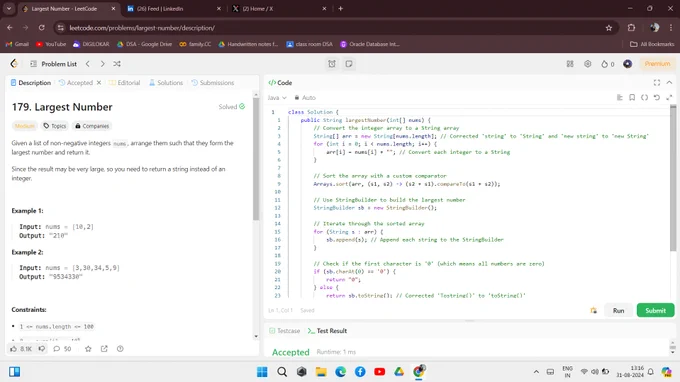Open LeetCode settings gear icon
The height and width of the screenshot is (382, 680).
(587, 64)
